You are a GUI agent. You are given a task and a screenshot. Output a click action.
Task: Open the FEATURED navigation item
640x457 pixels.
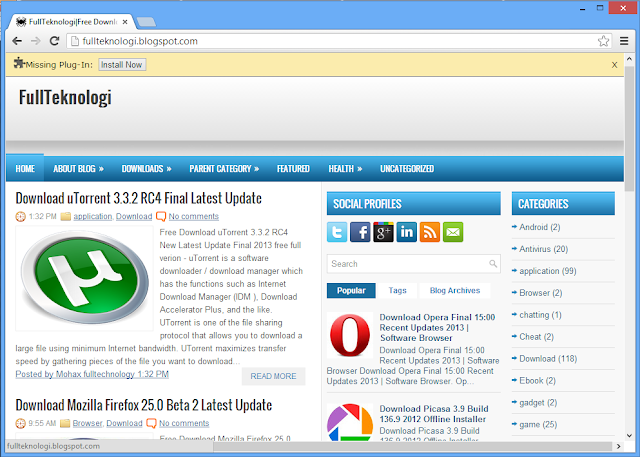(x=293, y=169)
